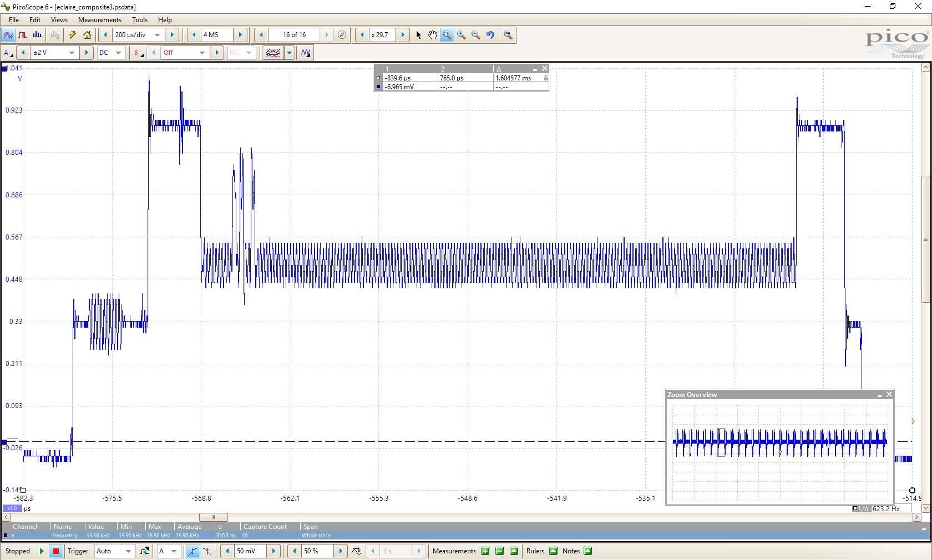932x560 pixels.
Task: Open the trigger channel A dropdown
Action: coord(174,551)
